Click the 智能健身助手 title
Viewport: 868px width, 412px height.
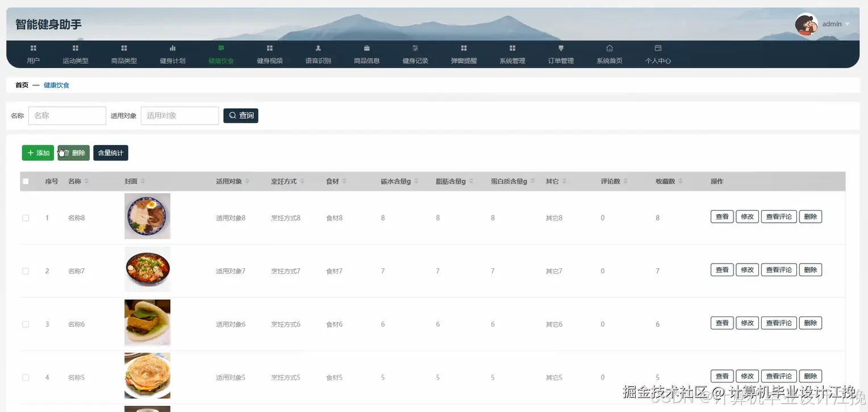[x=48, y=24]
